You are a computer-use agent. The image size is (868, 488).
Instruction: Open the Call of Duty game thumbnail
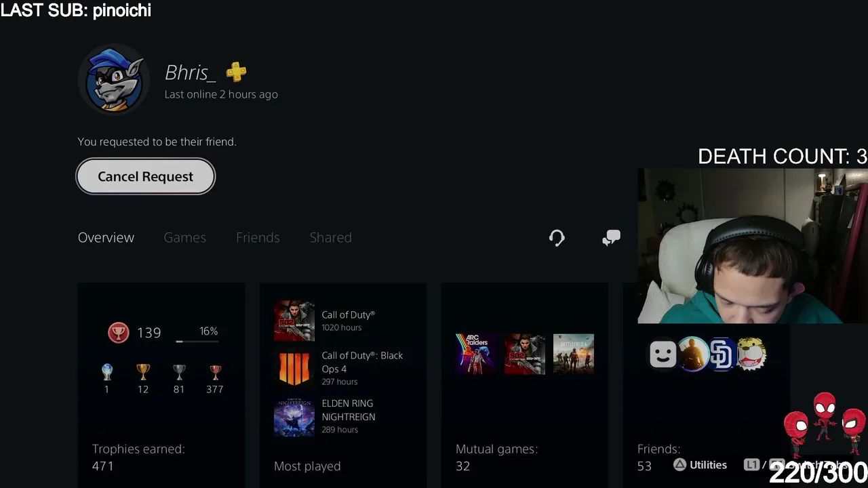294,320
